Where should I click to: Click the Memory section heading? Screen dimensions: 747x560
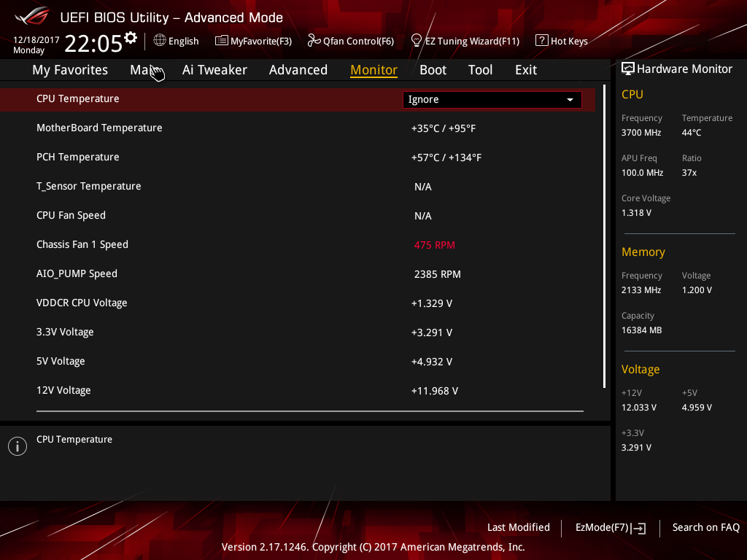(x=643, y=252)
